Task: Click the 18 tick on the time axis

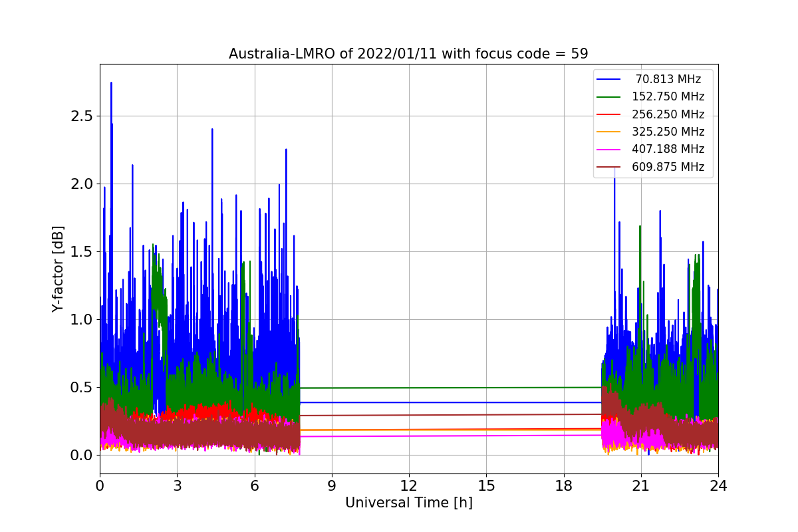Action: coord(564,486)
